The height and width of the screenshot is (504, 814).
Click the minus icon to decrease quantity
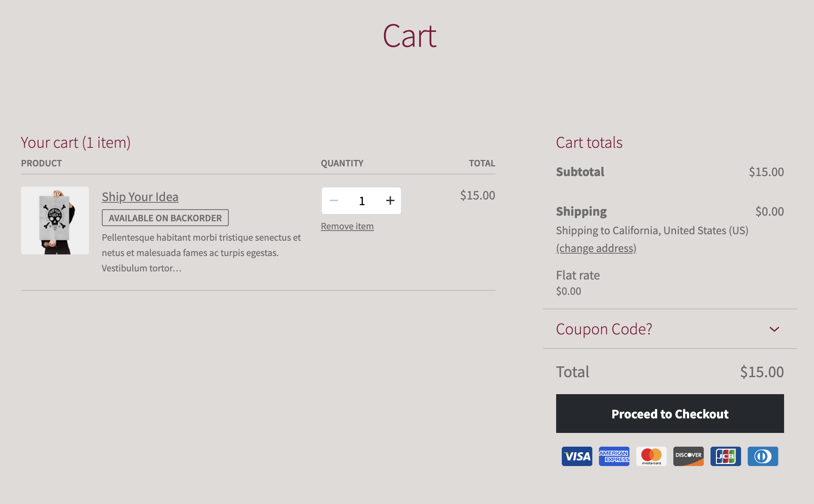pyautogui.click(x=334, y=200)
